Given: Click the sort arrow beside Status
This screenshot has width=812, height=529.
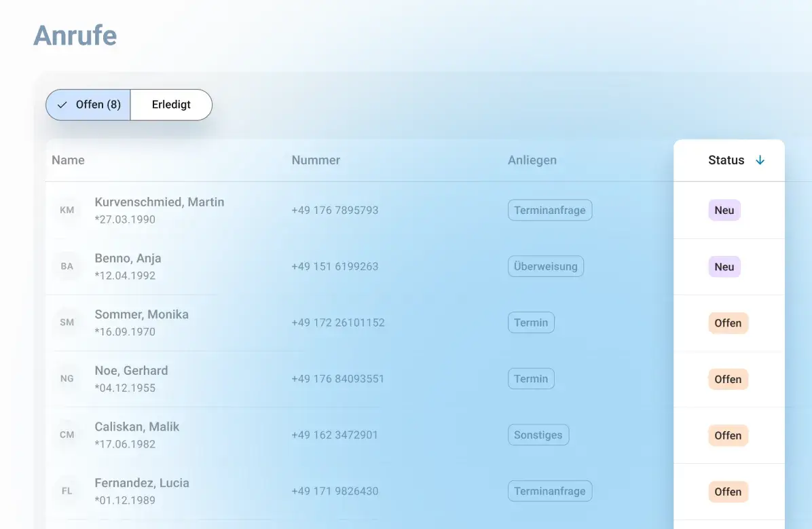Looking at the screenshot, I should [x=760, y=160].
